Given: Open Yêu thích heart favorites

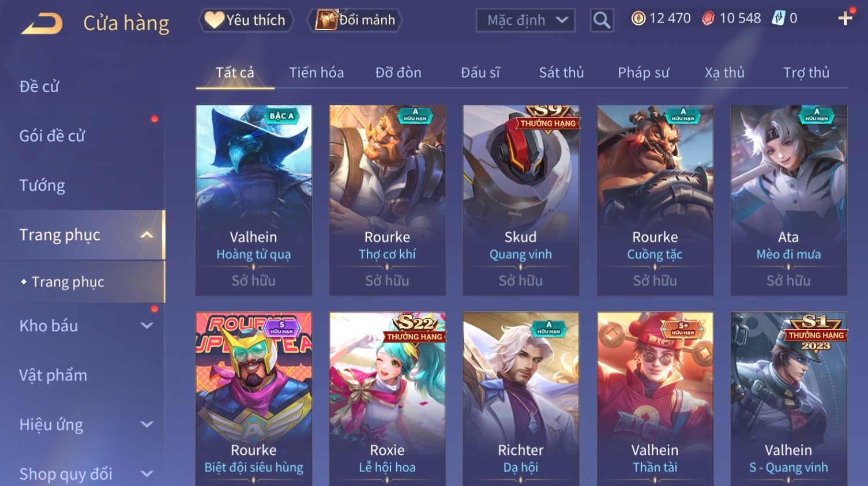Looking at the screenshot, I should pyautogui.click(x=246, y=20).
